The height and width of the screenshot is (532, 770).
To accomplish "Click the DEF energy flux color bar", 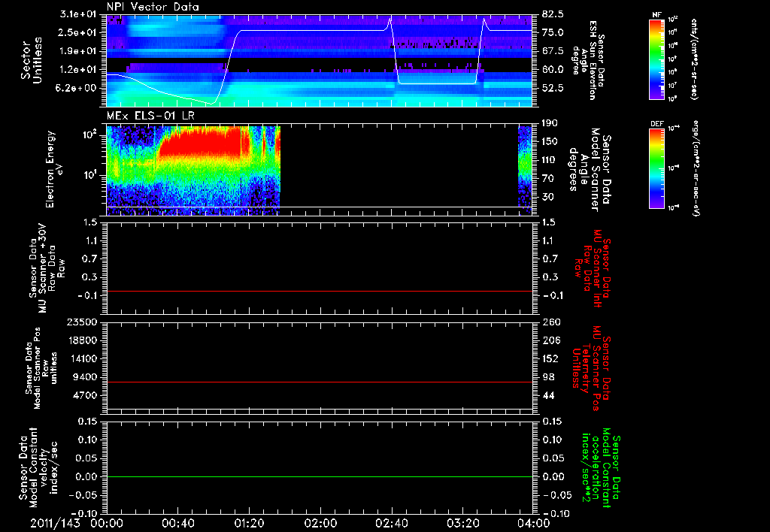I will (656, 168).
